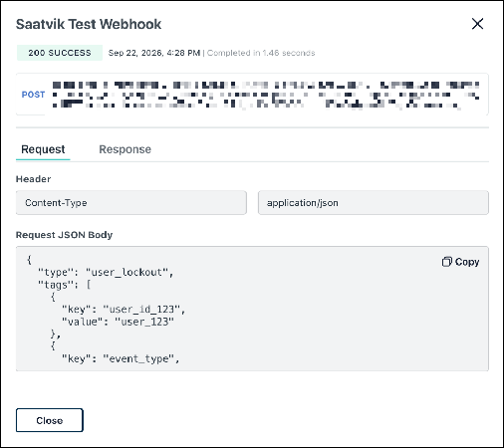Close the dialog with the X icon

coord(477,24)
